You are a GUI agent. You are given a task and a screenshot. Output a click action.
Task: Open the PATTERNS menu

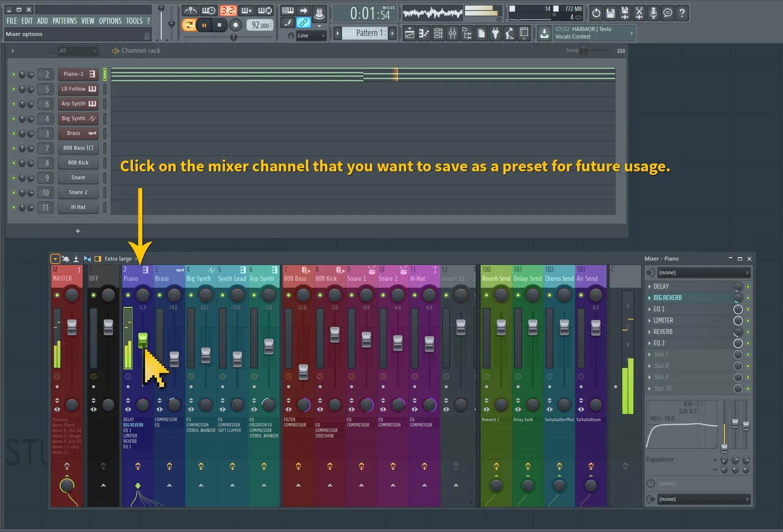coord(65,21)
